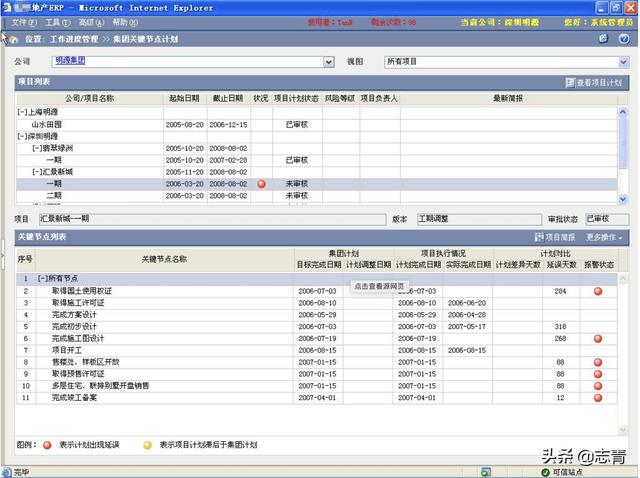The height and width of the screenshot is (478, 640).
Task: Click red alarm dot for 取得预售许可证
Action: pos(598,374)
